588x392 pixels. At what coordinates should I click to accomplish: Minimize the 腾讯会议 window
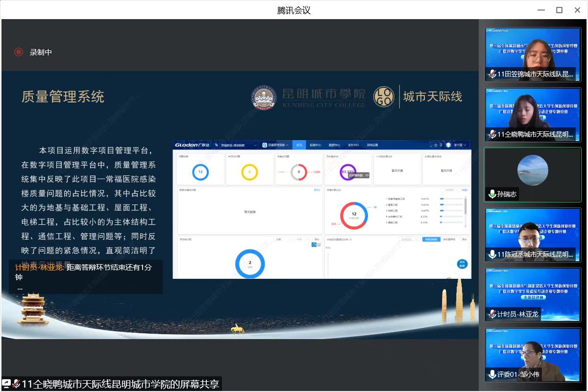[x=541, y=10]
